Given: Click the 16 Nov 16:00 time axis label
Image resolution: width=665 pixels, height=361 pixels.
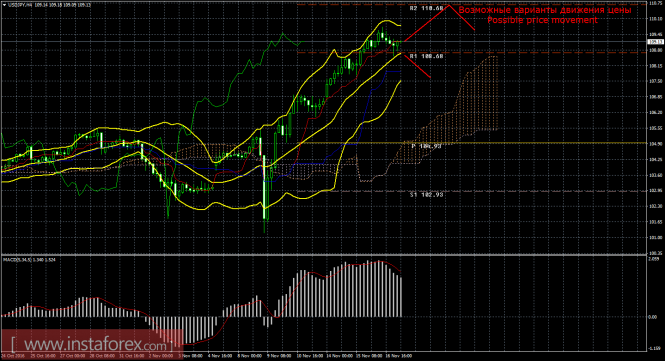Looking at the screenshot, I should pos(399,356).
